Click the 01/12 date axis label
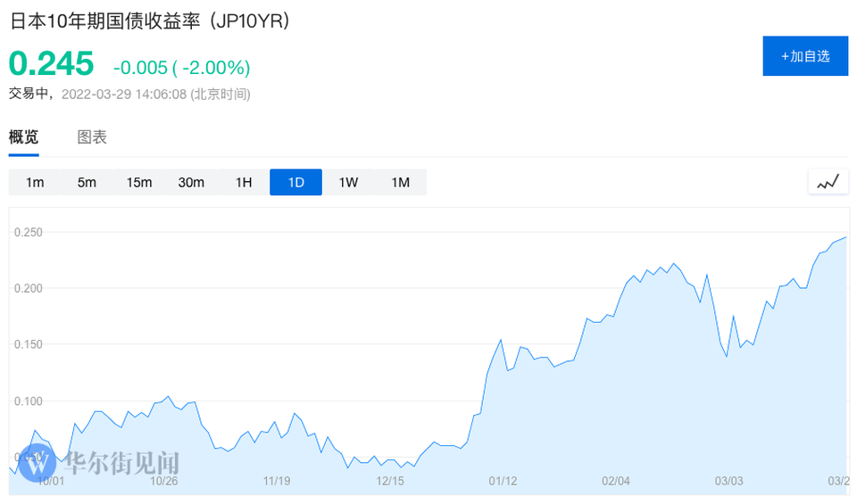The width and height of the screenshot is (857, 504). (x=503, y=481)
